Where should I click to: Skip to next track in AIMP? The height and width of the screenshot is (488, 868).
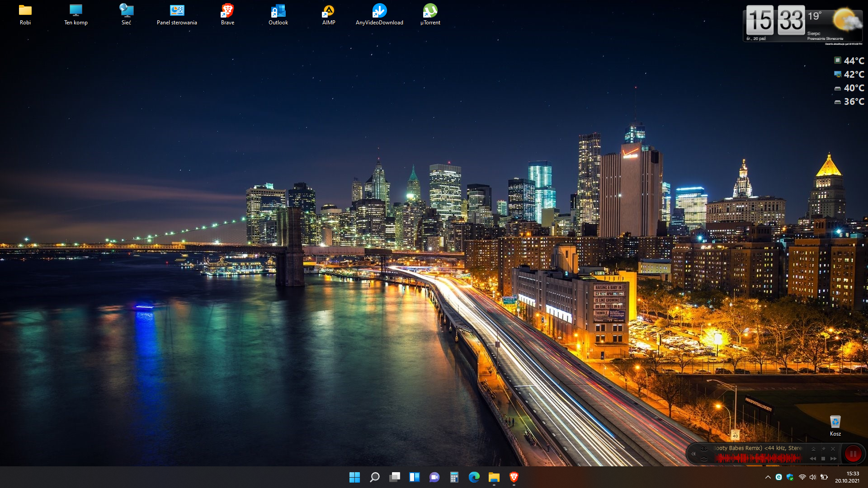pos(833,459)
